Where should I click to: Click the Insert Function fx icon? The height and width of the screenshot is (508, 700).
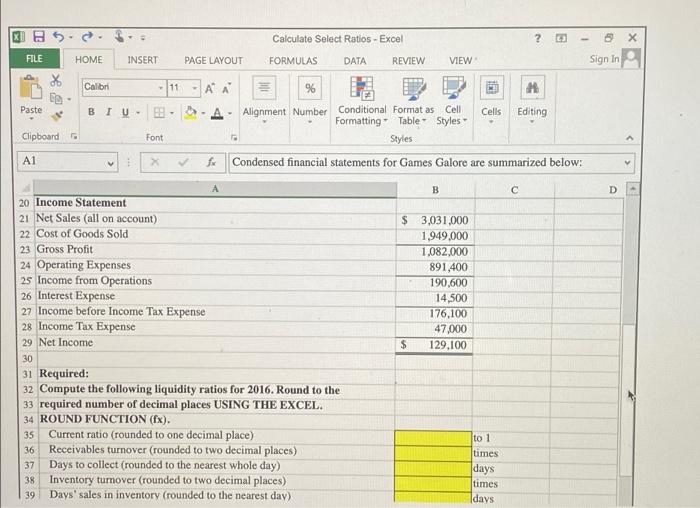point(211,162)
